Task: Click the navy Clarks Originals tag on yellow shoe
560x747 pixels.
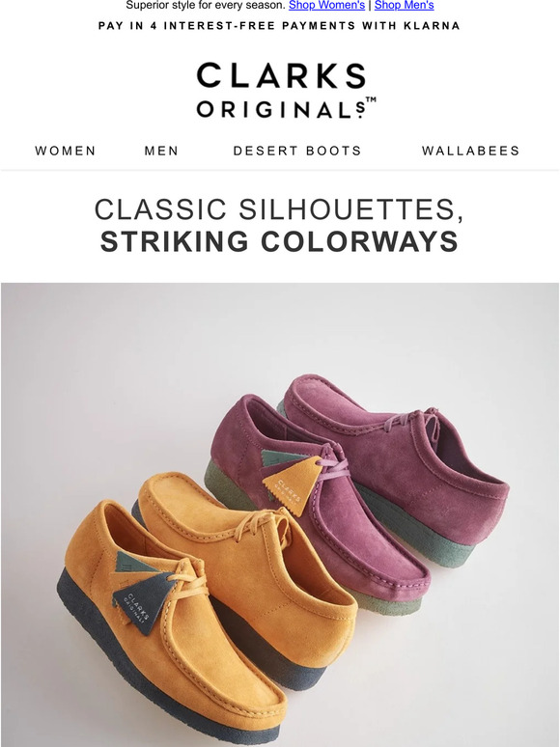Action: (x=143, y=602)
